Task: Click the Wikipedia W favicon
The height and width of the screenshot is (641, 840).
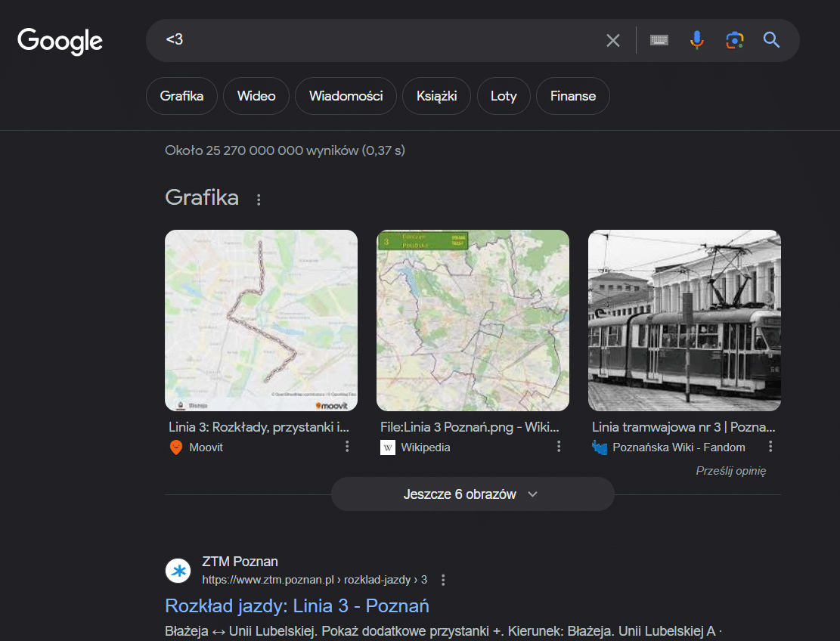Action: (387, 447)
